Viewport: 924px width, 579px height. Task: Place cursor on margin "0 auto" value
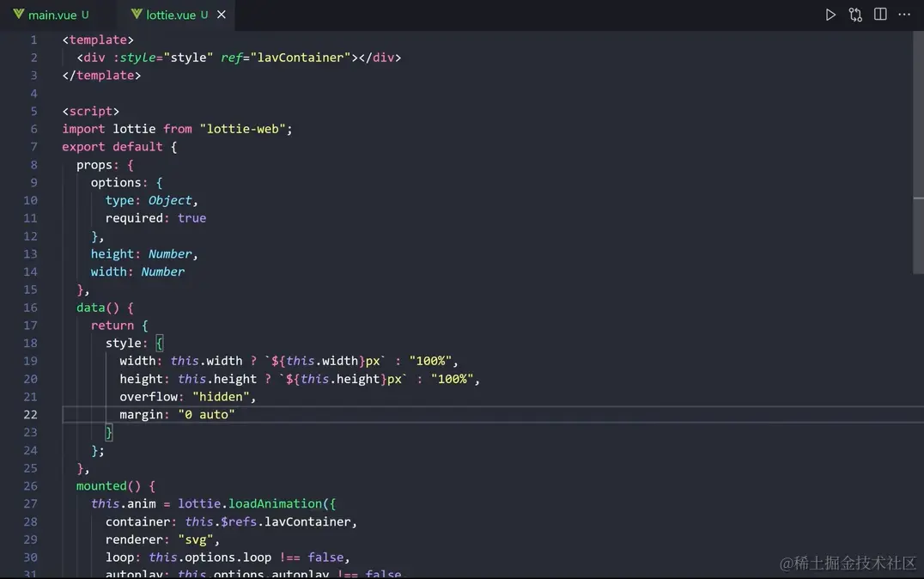pos(206,415)
